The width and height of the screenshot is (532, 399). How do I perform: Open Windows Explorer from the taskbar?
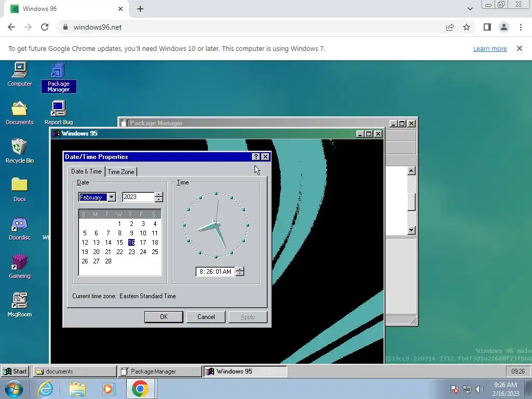[77, 389]
